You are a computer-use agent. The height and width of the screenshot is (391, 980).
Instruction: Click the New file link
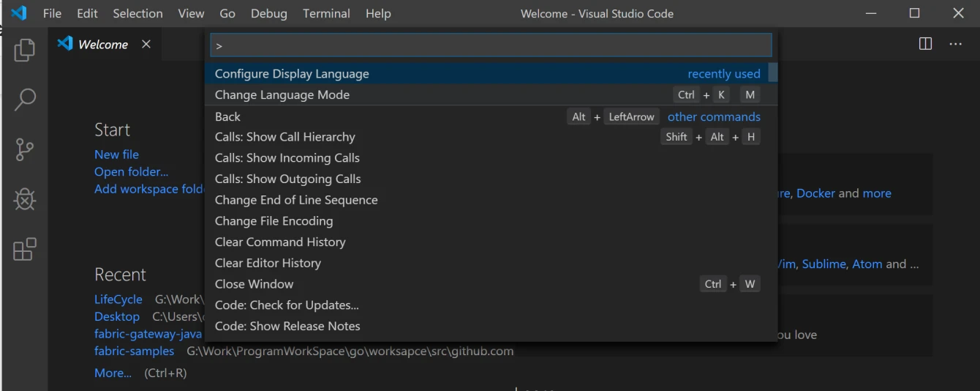point(116,154)
